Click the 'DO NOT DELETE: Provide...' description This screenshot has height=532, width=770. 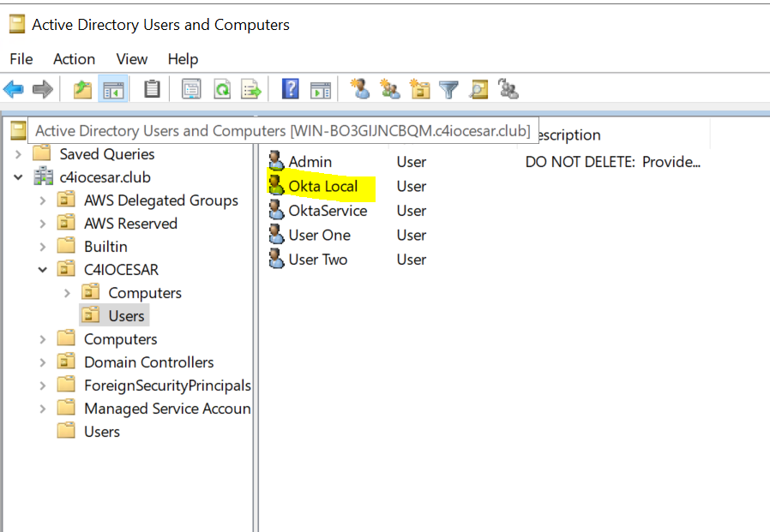click(x=613, y=161)
